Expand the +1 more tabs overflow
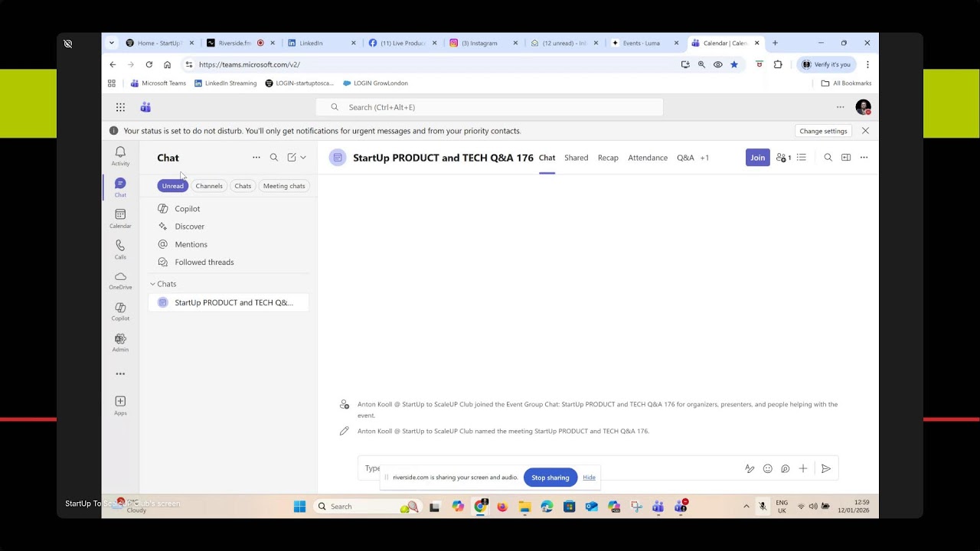 pos(704,158)
